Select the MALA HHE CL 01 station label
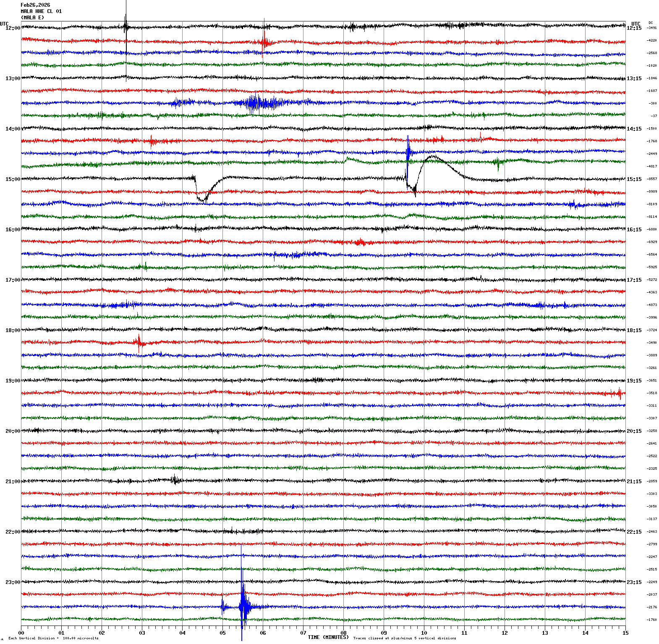659x644 pixels. pos(41,11)
